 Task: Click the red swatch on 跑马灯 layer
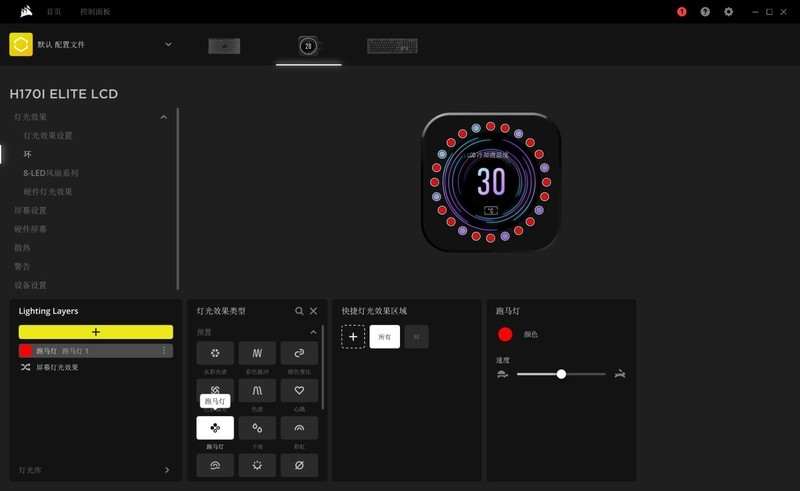click(26, 351)
